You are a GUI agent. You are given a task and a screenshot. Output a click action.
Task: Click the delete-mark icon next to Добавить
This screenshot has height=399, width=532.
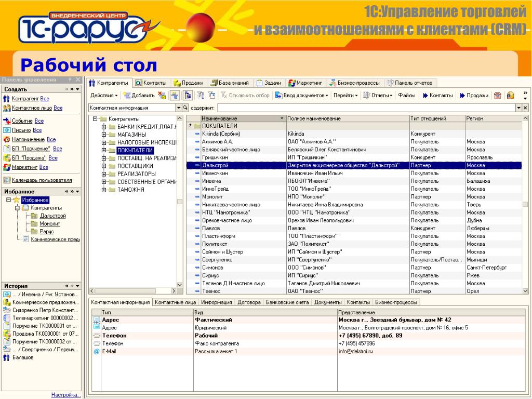[x=162, y=96]
